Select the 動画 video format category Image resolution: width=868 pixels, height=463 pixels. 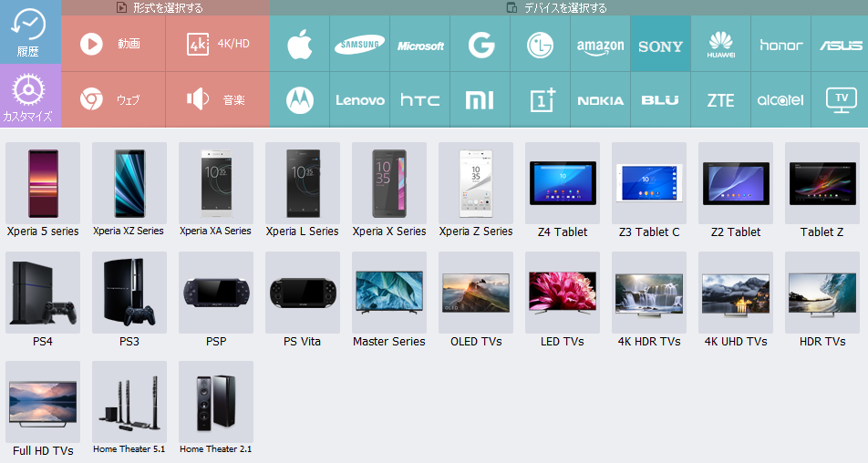[113, 44]
